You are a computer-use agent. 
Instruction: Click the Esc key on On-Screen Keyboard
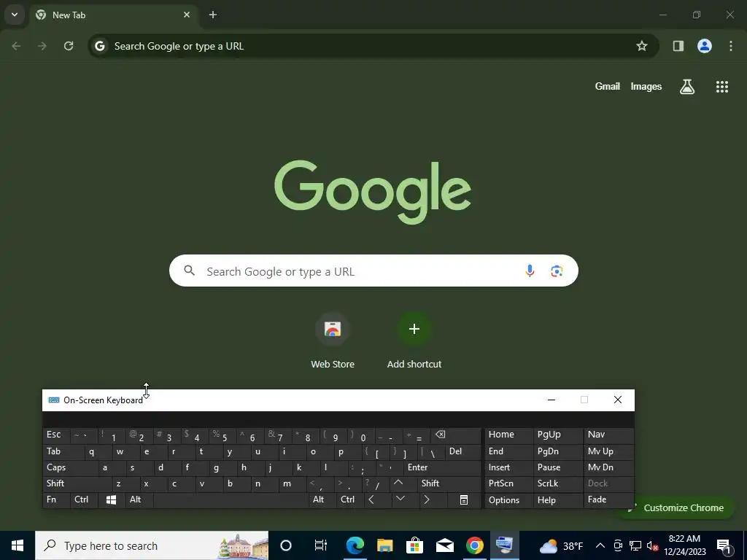(x=56, y=435)
